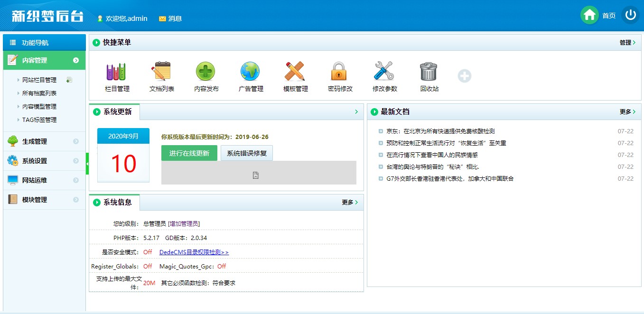This screenshot has width=644, height=314.
Task: Collapse the sidebar with the green handle
Action: click(x=87, y=164)
